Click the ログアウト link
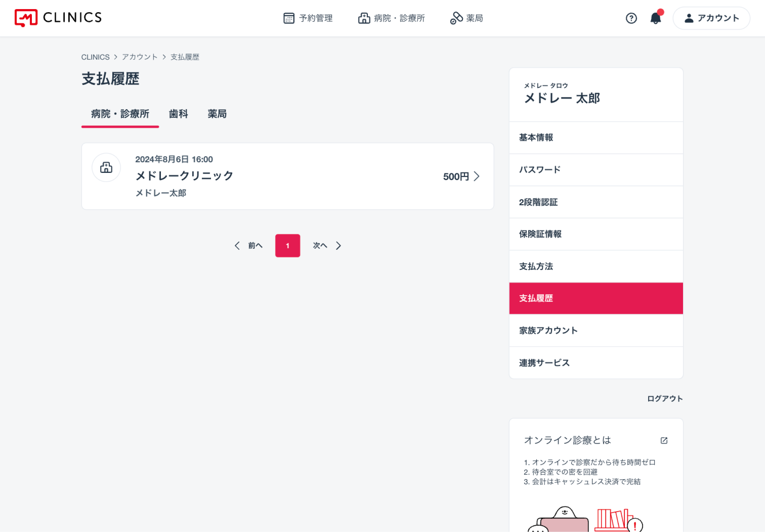 [x=665, y=399]
